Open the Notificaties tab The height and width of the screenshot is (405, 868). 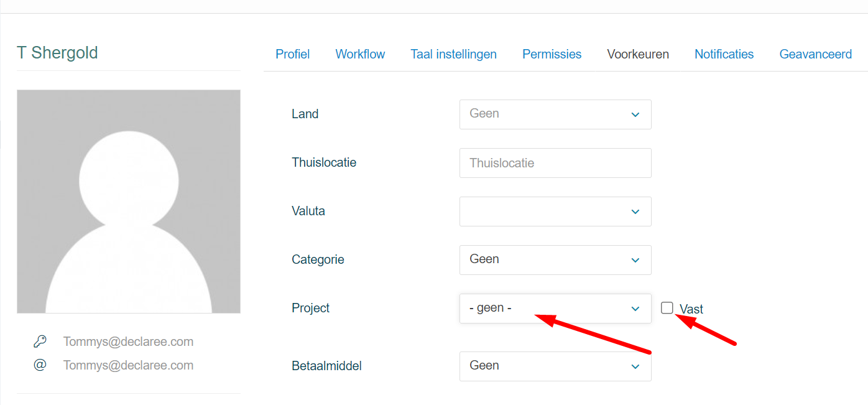[x=724, y=54]
